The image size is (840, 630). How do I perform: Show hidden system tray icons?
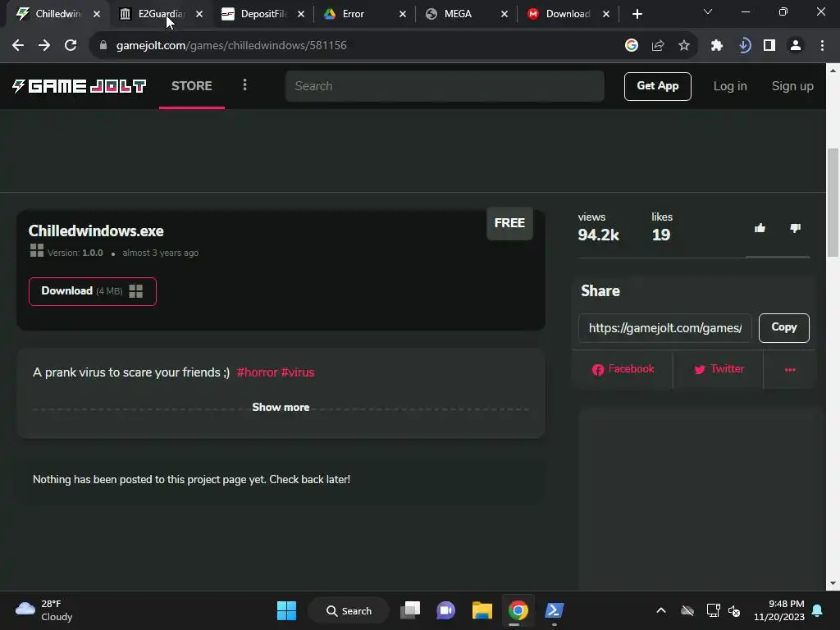(x=661, y=610)
